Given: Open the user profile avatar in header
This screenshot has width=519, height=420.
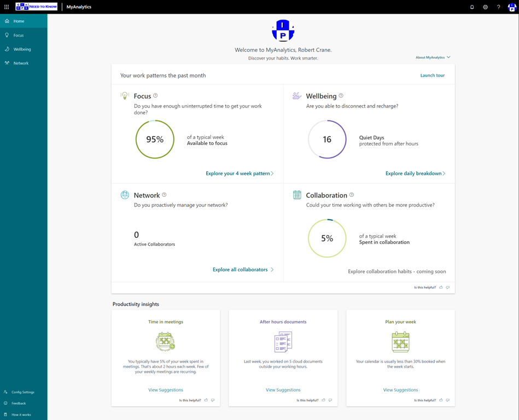Looking at the screenshot, I should (511, 7).
